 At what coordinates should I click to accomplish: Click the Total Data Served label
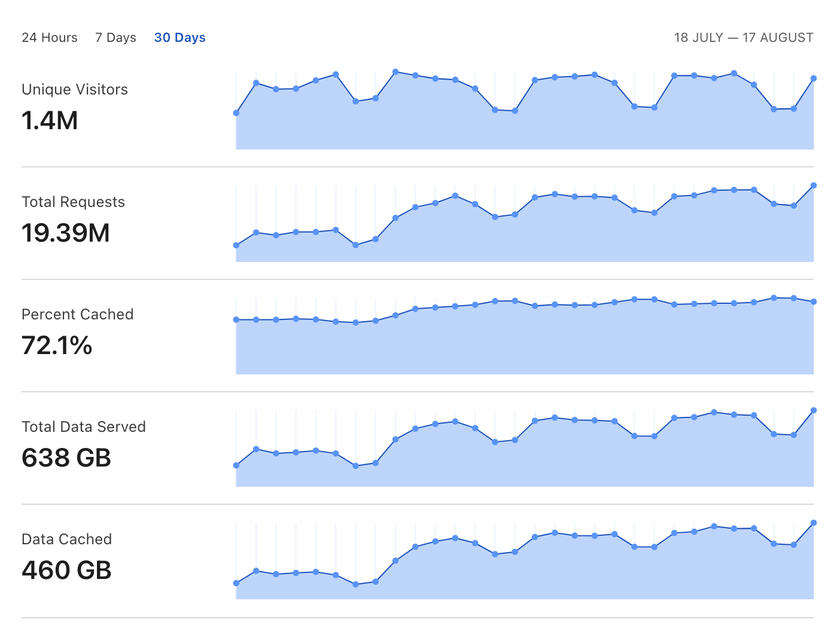point(84,427)
